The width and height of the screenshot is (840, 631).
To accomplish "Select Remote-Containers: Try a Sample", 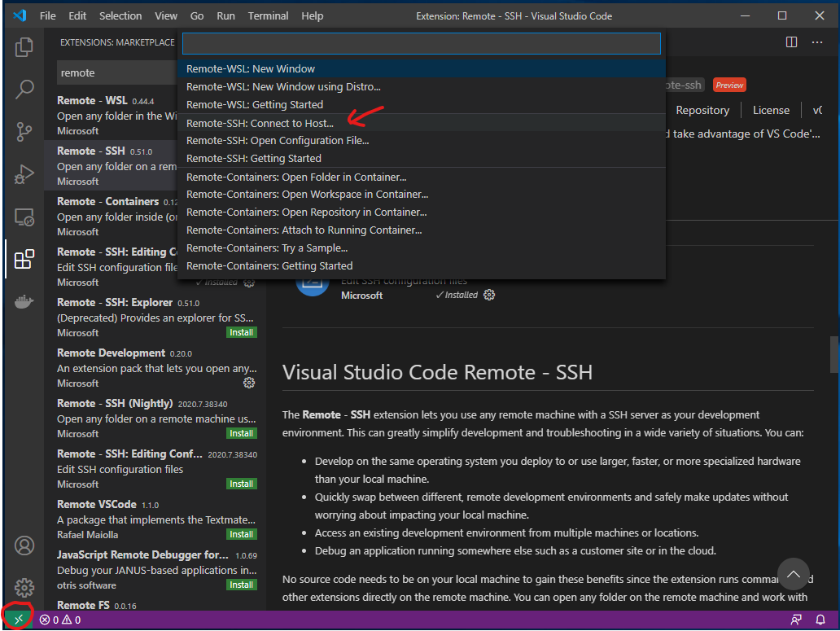I will point(422,248).
